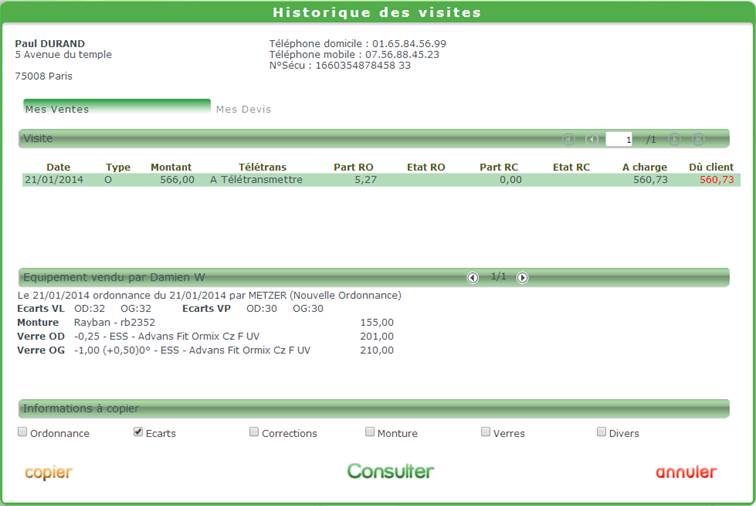Click the Dû client column header
The width and height of the screenshot is (756, 506).
click(x=711, y=167)
